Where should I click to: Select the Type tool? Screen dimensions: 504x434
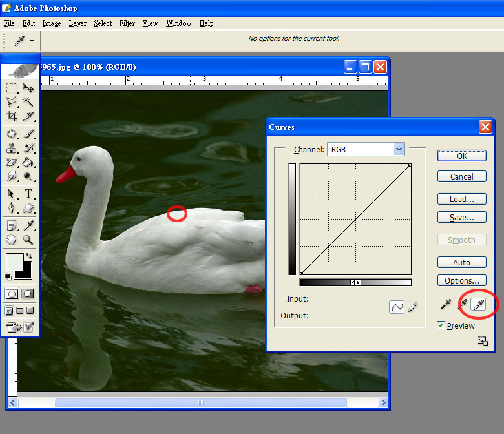coord(29,194)
